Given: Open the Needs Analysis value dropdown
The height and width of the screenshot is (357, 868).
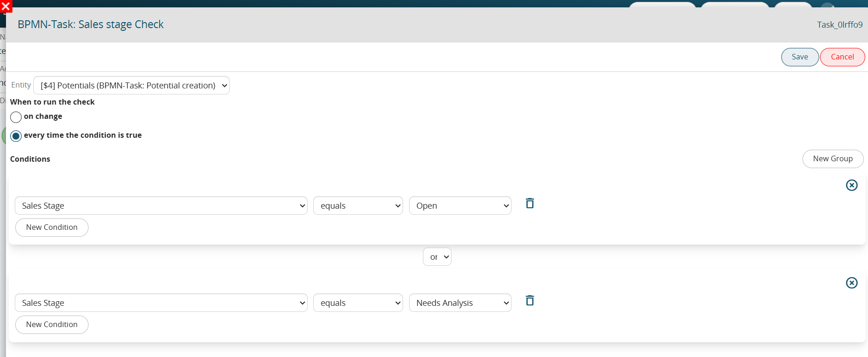Looking at the screenshot, I should pyautogui.click(x=460, y=303).
